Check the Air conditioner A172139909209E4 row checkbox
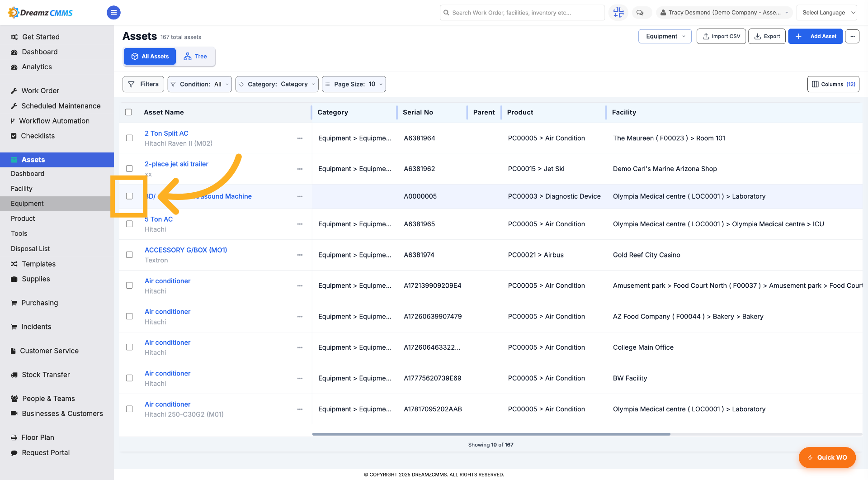 129,285
